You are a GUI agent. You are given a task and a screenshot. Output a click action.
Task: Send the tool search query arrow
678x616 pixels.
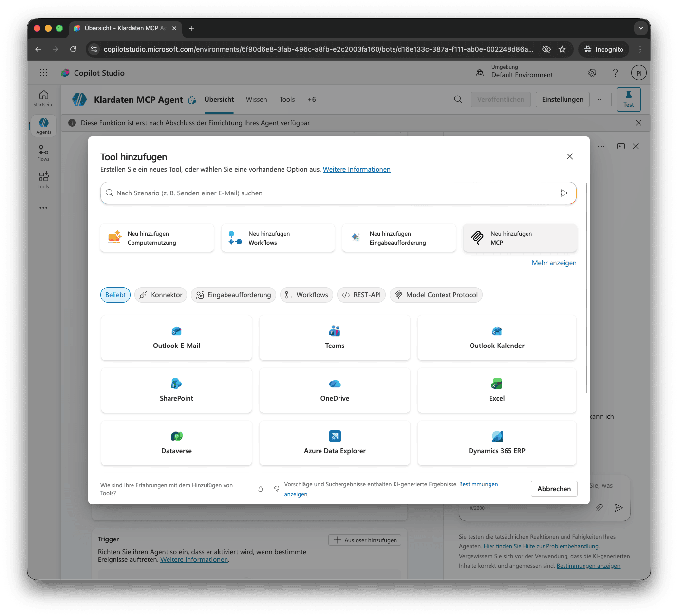pos(564,193)
